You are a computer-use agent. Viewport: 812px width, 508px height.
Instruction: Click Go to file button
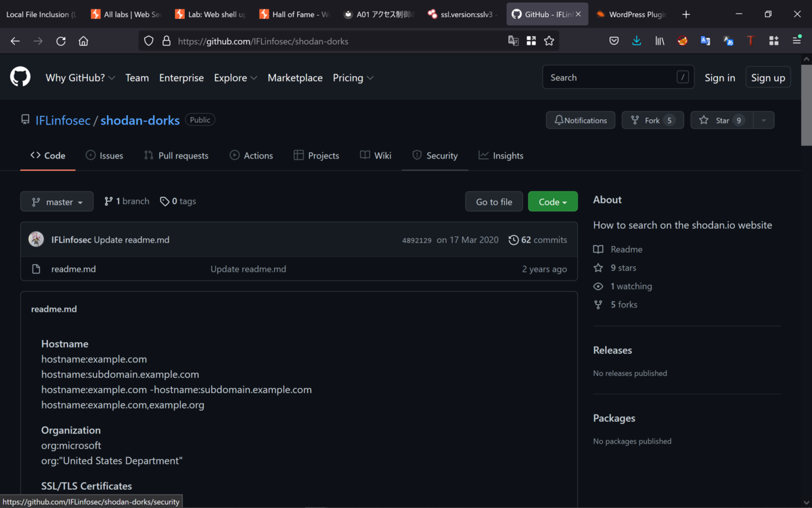click(494, 201)
